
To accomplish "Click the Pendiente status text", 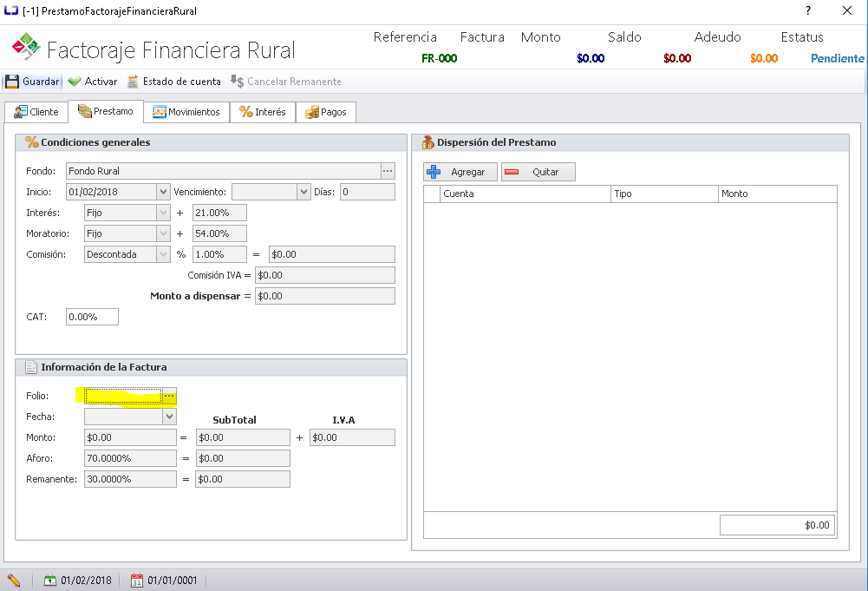I will click(x=838, y=58).
